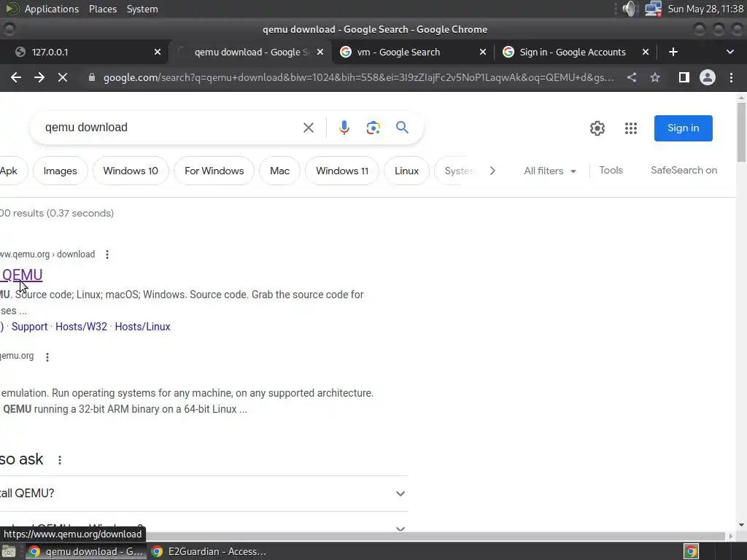Click Chrome icon in bottom panel tray
This screenshot has width=747, height=560.
pos(692,551)
